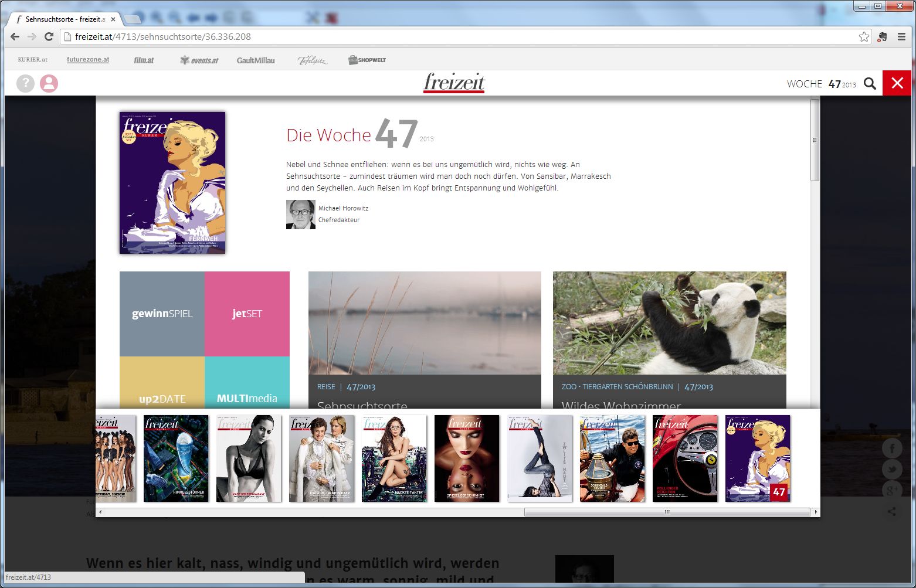The height and width of the screenshot is (588, 916).
Task: Open the pink user profile icon
Action: point(49,83)
